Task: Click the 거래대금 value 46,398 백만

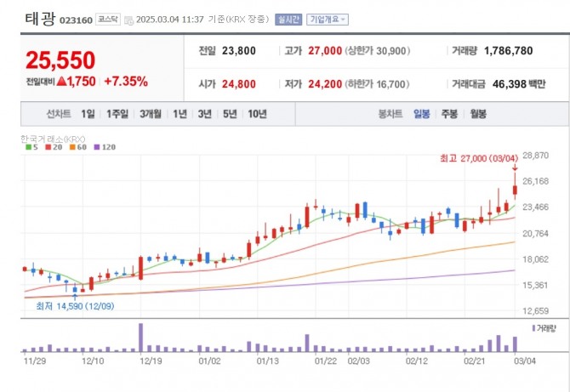Action: [519, 84]
